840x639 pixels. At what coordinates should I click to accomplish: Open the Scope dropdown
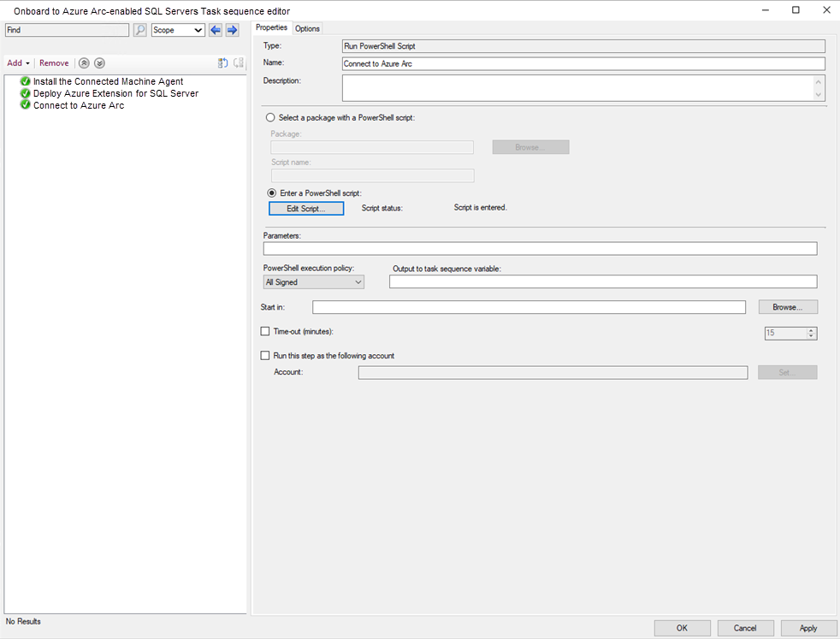point(178,30)
